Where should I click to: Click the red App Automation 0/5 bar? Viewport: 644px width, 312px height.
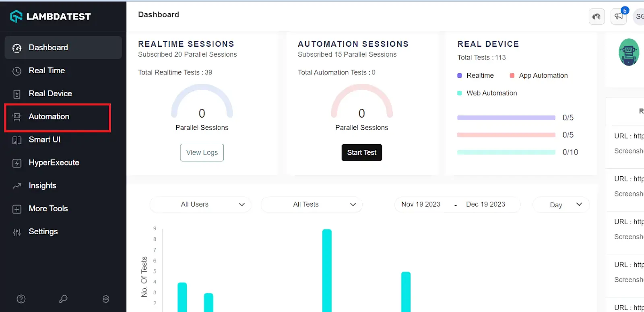point(506,135)
